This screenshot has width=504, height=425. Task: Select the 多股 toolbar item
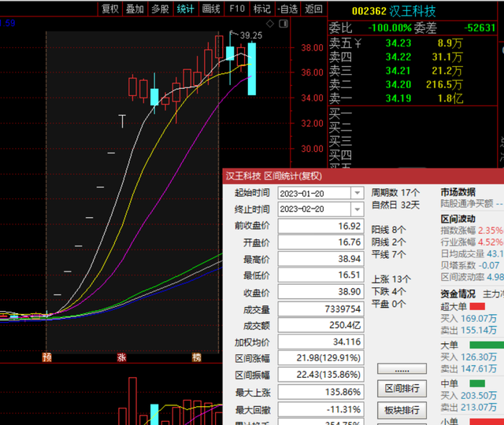pos(160,9)
